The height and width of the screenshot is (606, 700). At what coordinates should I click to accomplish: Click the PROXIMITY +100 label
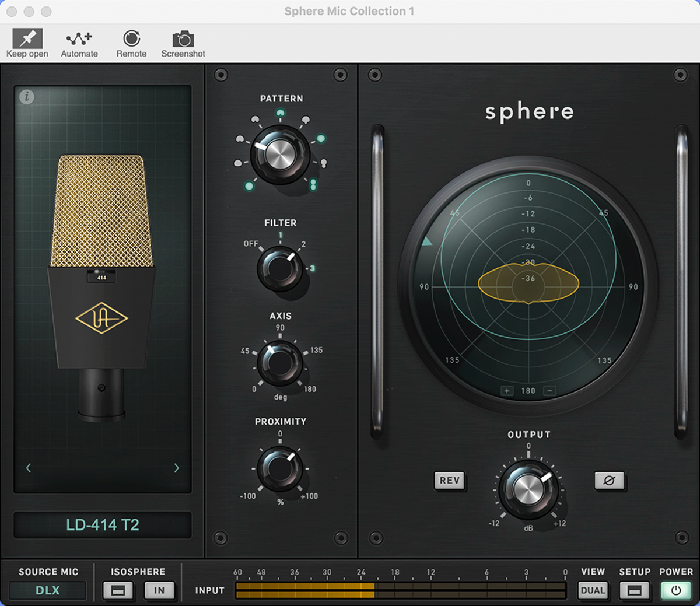pyautogui.click(x=309, y=496)
